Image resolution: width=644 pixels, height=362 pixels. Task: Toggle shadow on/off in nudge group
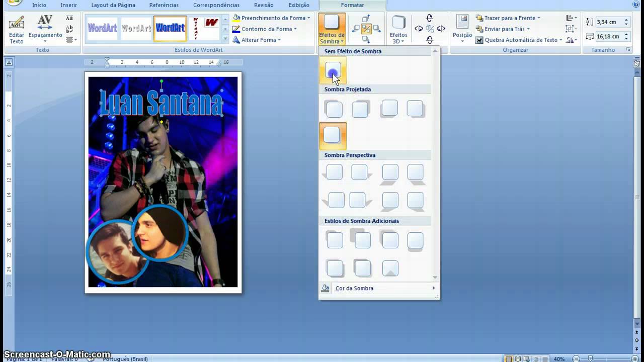tap(366, 29)
